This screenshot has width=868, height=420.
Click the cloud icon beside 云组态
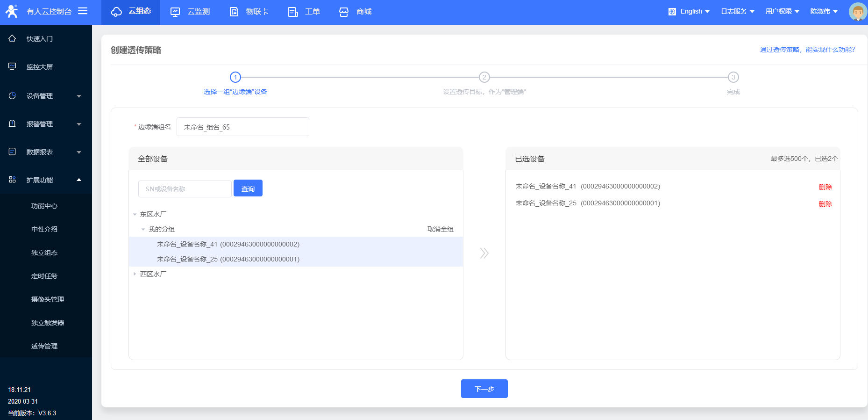(x=116, y=12)
